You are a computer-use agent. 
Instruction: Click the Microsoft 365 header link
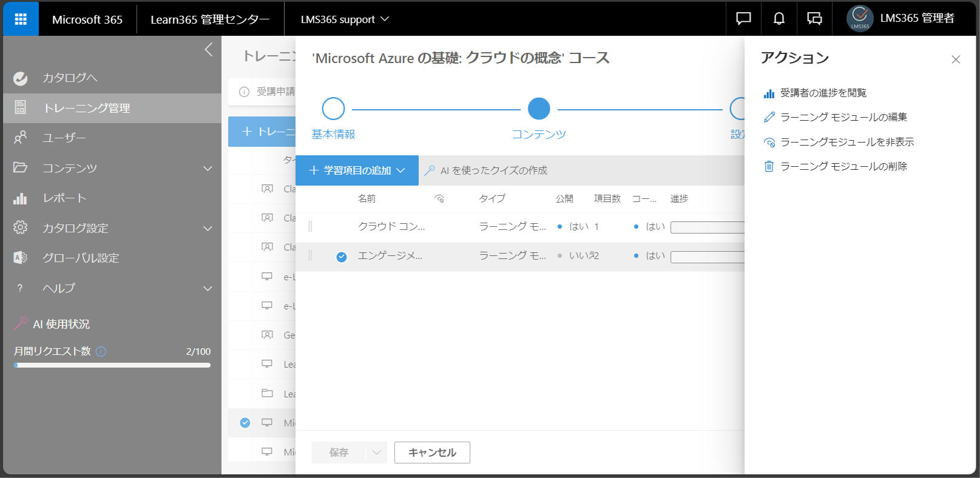point(87,19)
